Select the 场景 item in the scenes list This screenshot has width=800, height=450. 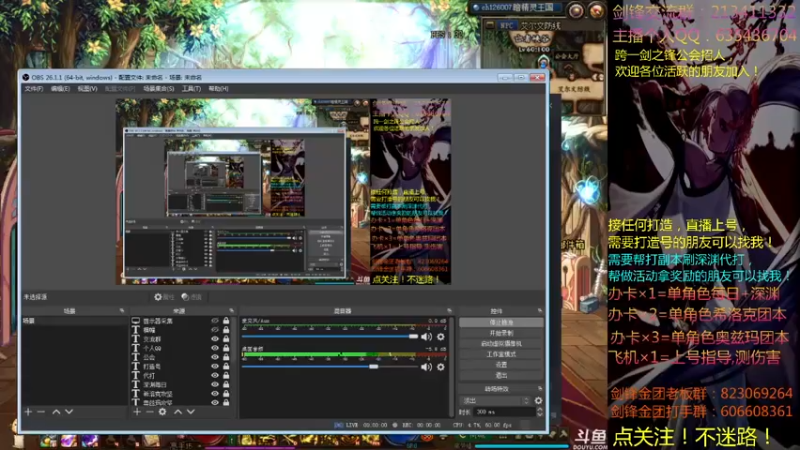pyautogui.click(x=74, y=321)
